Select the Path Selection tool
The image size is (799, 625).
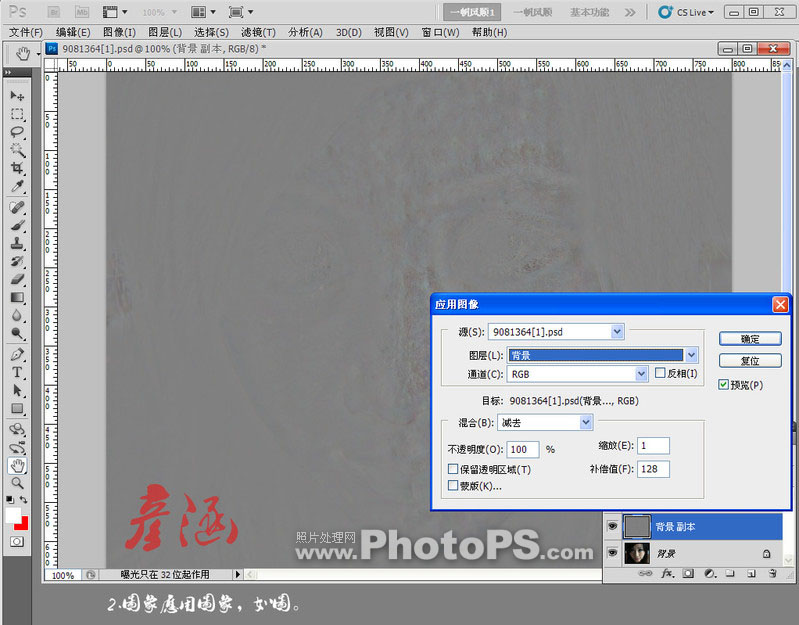tap(17, 391)
